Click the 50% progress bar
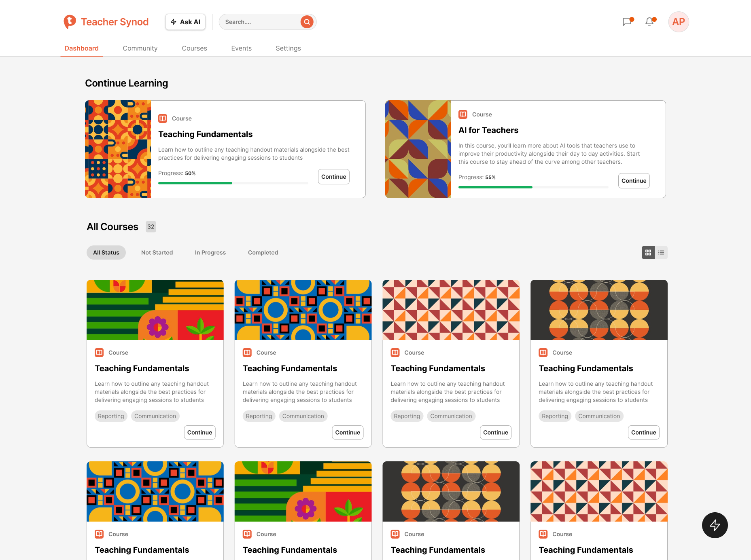 (x=233, y=183)
